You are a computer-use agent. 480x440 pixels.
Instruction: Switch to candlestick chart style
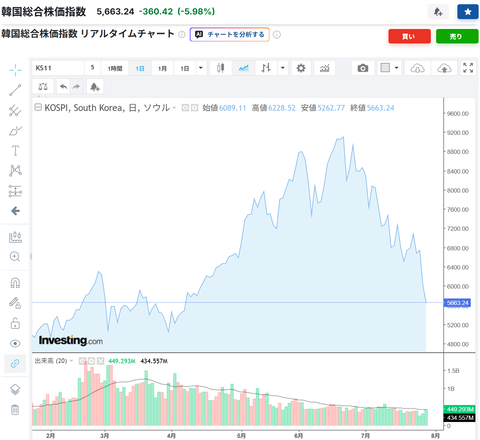click(x=220, y=68)
